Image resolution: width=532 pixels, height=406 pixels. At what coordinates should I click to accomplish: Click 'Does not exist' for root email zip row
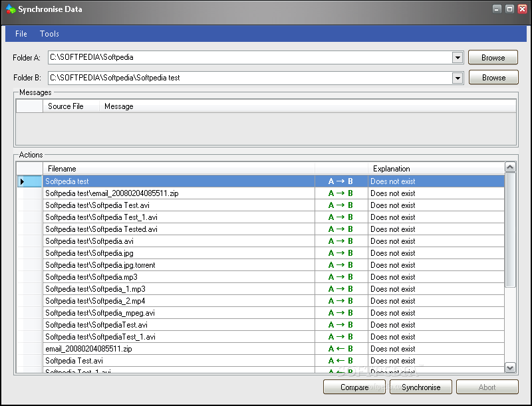pos(393,349)
